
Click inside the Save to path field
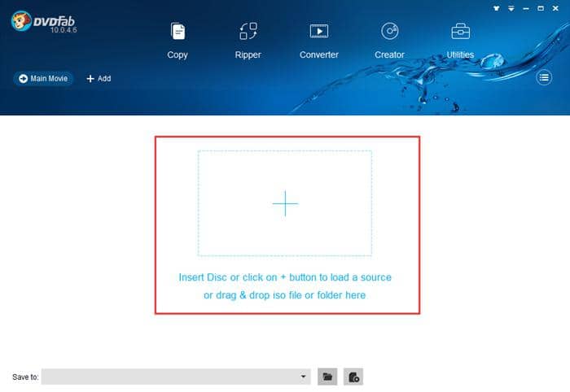point(171,377)
